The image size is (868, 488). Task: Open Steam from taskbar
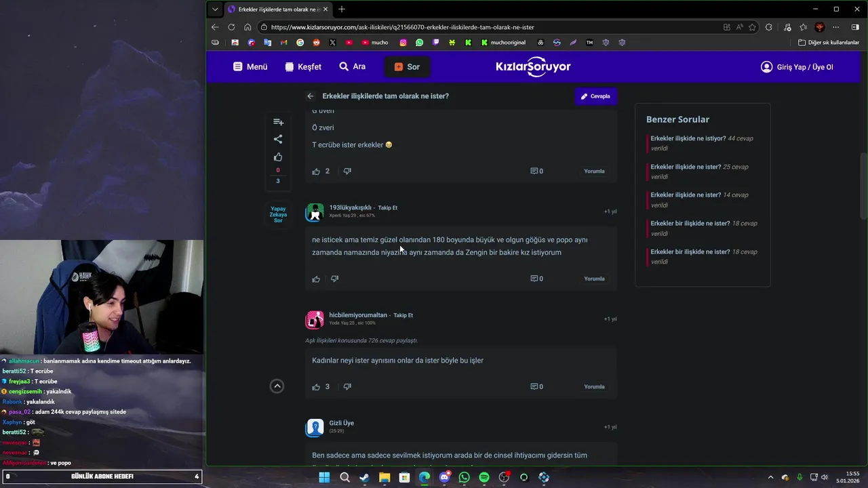364,477
